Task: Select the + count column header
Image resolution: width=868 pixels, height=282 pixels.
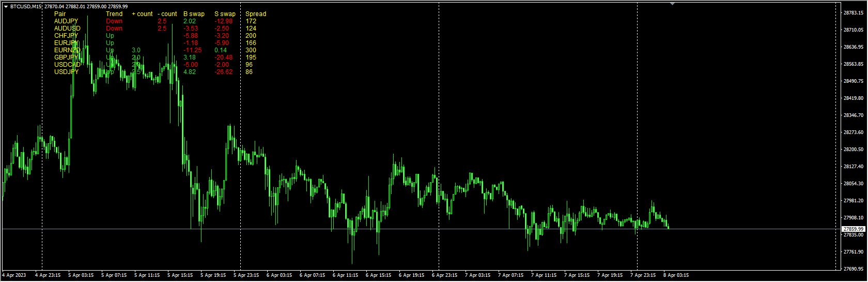Action: (142, 14)
